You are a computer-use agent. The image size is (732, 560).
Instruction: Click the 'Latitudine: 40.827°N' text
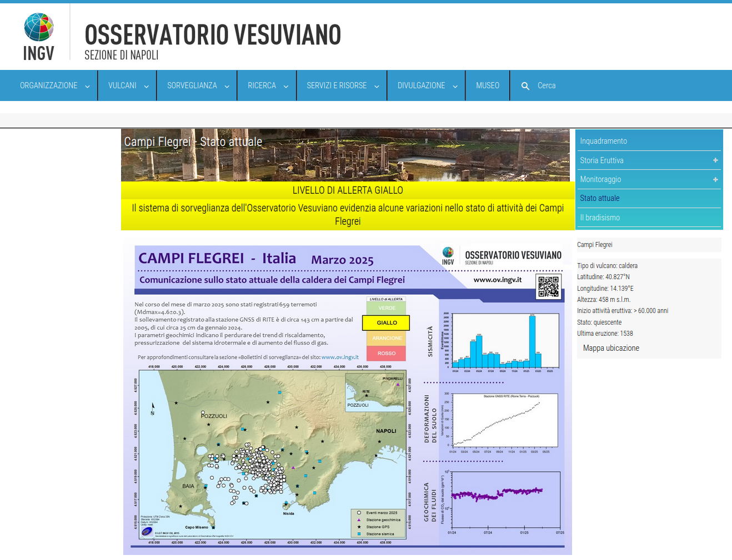click(x=603, y=277)
